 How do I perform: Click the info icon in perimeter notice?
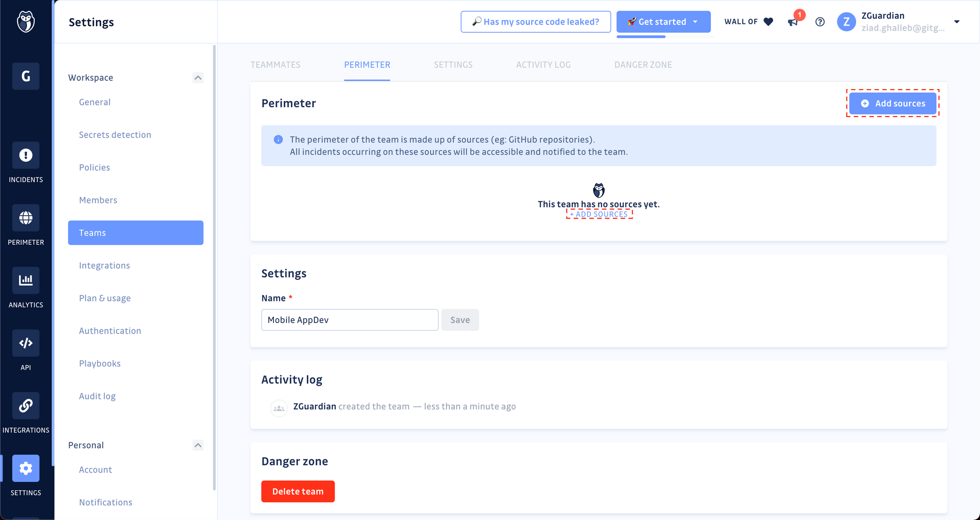278,140
